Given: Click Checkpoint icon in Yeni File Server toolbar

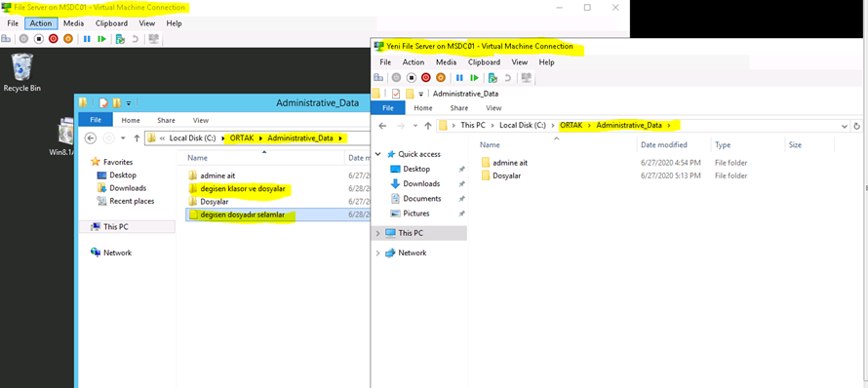Looking at the screenshot, I should pos(493,77).
